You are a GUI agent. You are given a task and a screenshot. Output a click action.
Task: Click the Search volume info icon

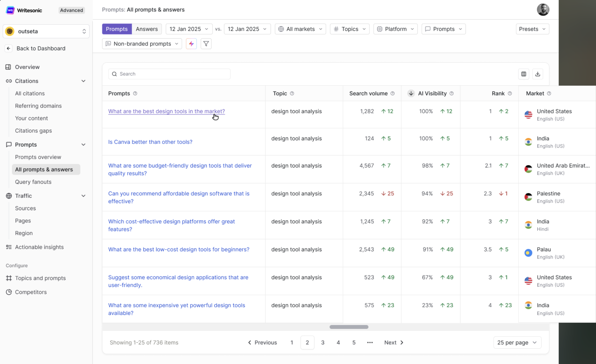pos(393,93)
